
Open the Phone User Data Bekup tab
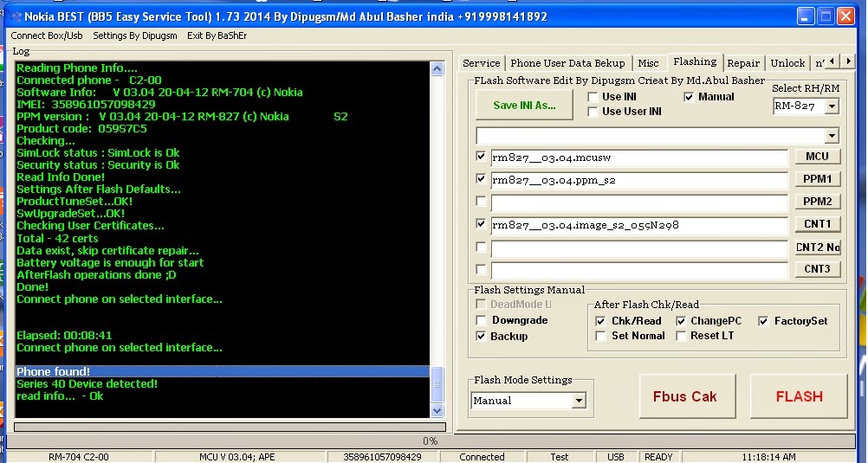[567, 63]
